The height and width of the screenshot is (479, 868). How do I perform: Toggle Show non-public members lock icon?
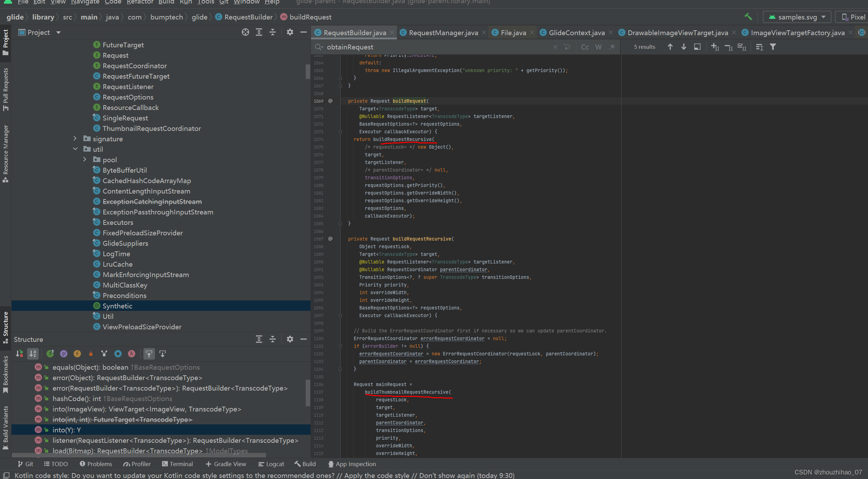tap(91, 354)
